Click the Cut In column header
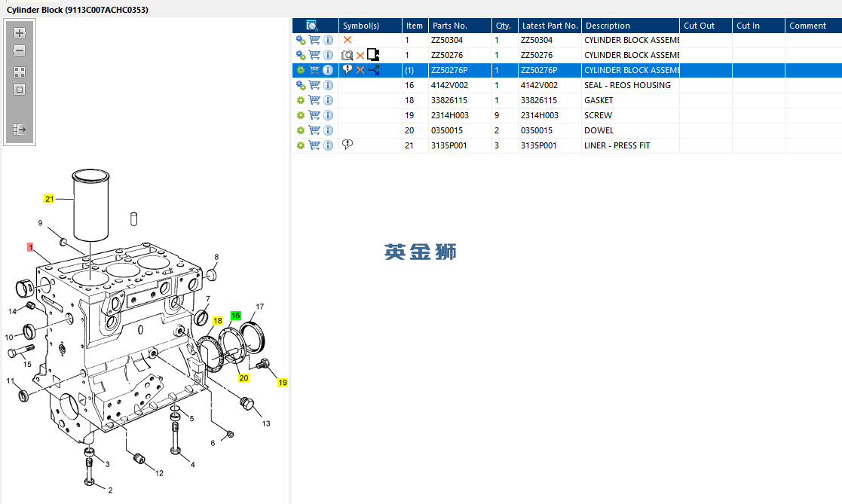The height and width of the screenshot is (504, 842). pos(759,26)
